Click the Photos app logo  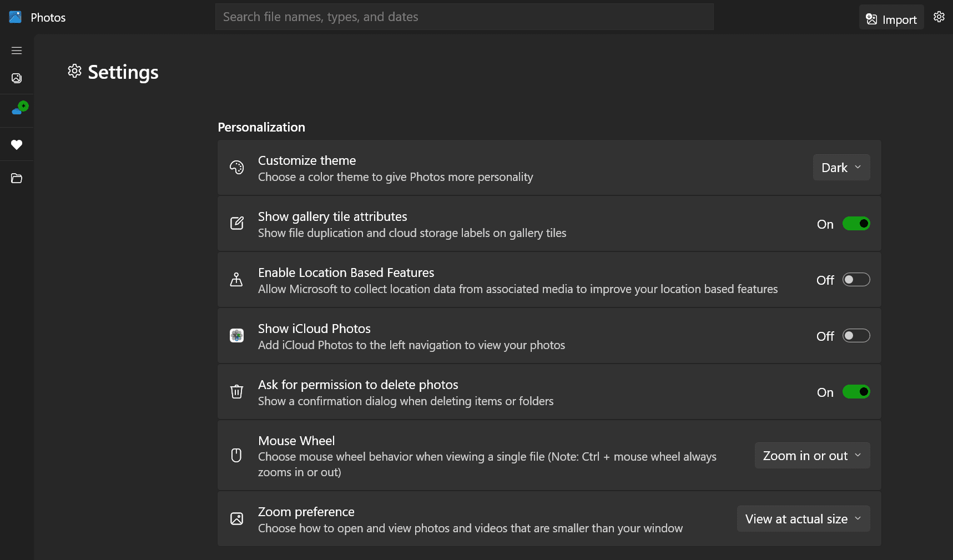[x=16, y=17]
